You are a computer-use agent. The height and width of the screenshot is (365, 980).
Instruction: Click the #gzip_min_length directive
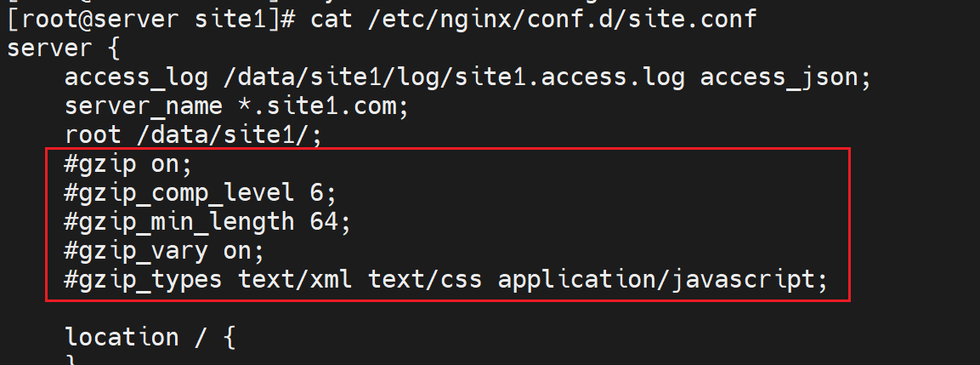172,223
